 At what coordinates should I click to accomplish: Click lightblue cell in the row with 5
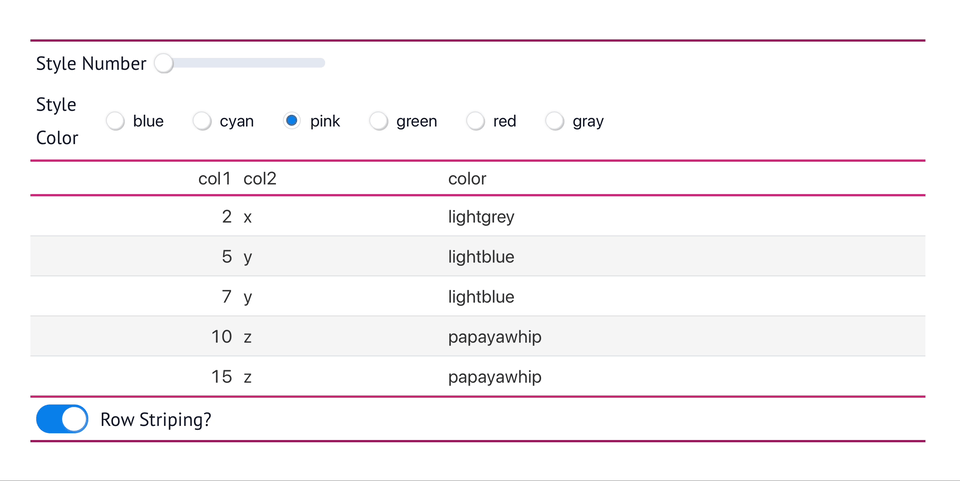coord(481,257)
